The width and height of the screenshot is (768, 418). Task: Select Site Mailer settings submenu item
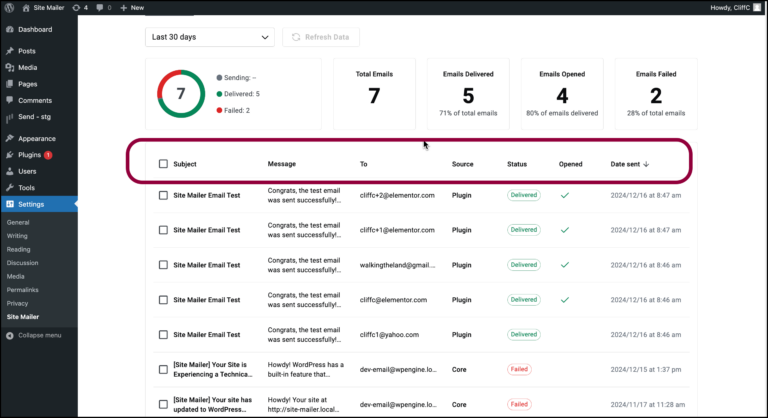pos(24,316)
